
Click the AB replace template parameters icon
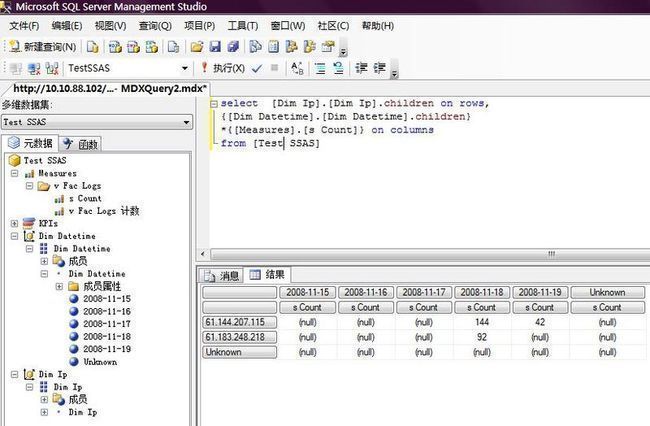tap(297, 68)
